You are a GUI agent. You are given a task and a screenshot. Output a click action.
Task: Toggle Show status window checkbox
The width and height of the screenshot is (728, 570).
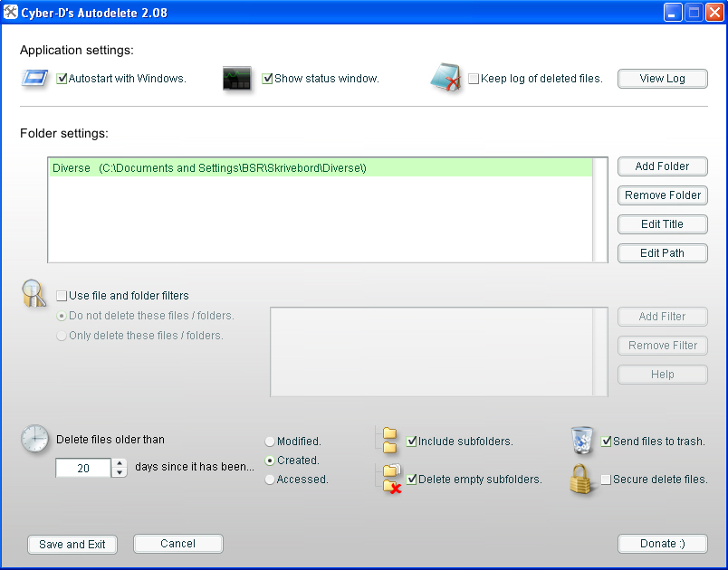click(x=267, y=79)
